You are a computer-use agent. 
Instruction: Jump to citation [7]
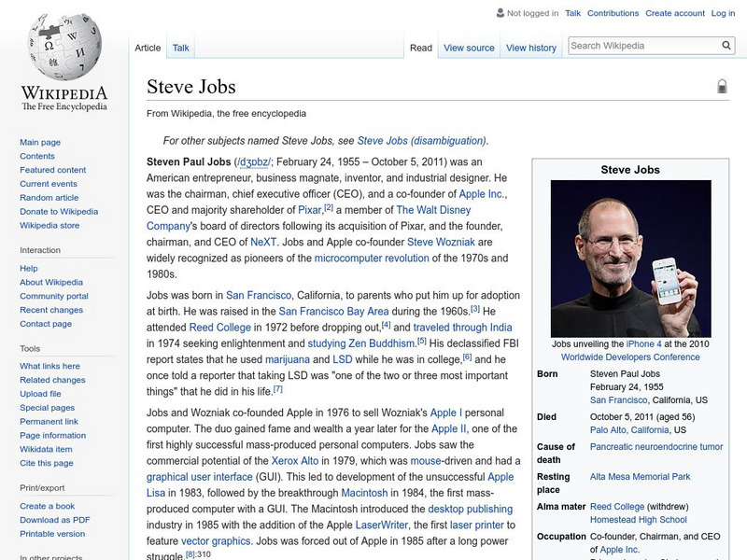pos(277,389)
